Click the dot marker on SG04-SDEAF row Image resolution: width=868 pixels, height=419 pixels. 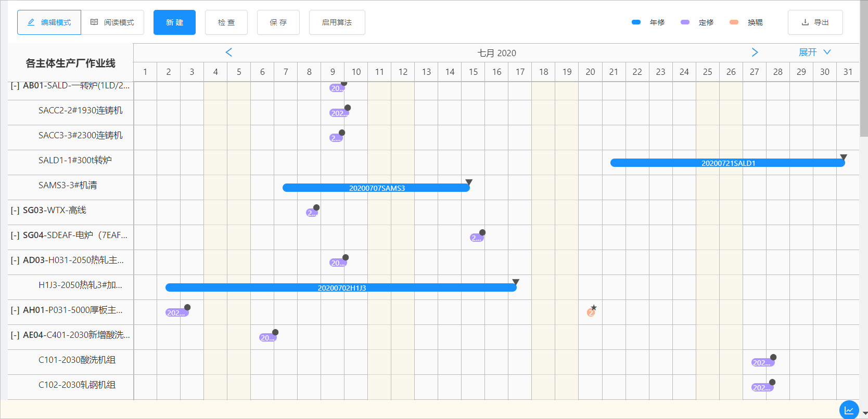coord(482,232)
